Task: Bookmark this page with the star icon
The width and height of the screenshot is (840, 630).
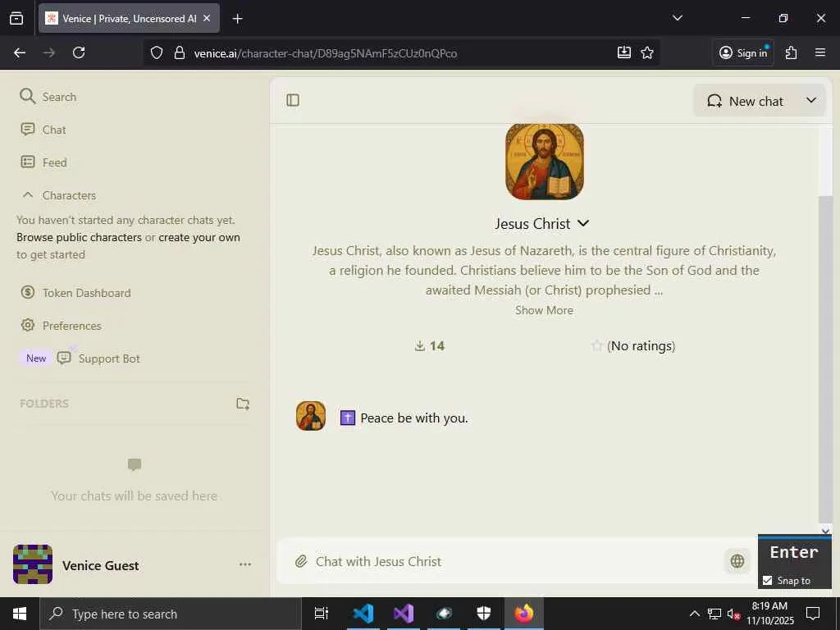Action: [647, 52]
